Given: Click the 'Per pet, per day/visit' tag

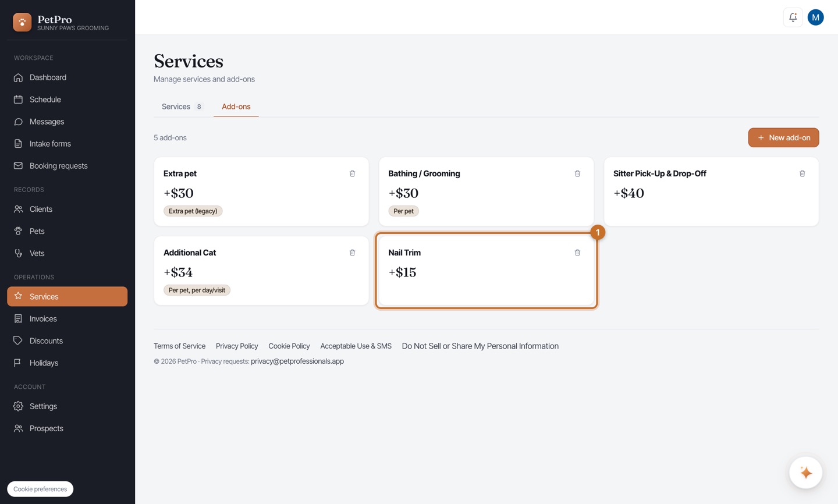Looking at the screenshot, I should [x=197, y=290].
